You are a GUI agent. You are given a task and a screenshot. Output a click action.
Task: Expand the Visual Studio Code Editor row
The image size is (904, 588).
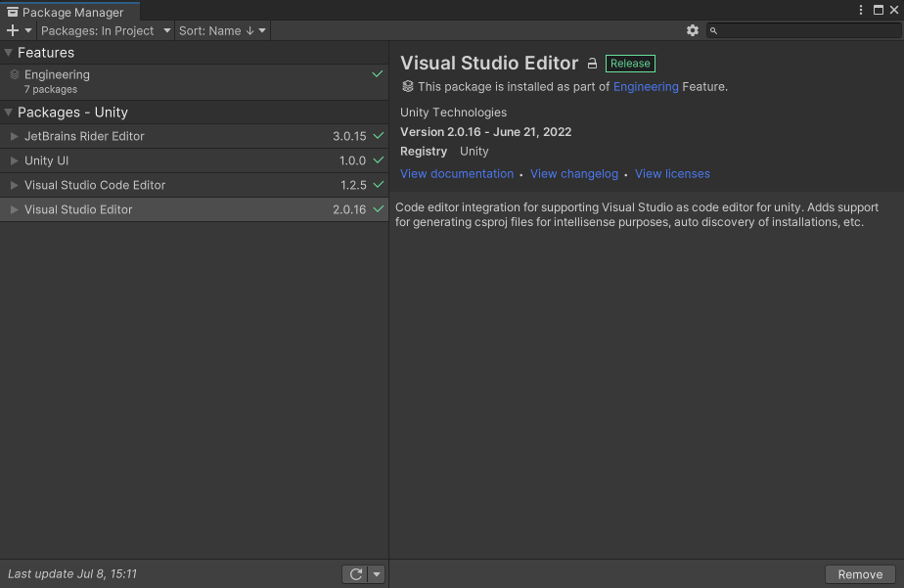(x=15, y=185)
